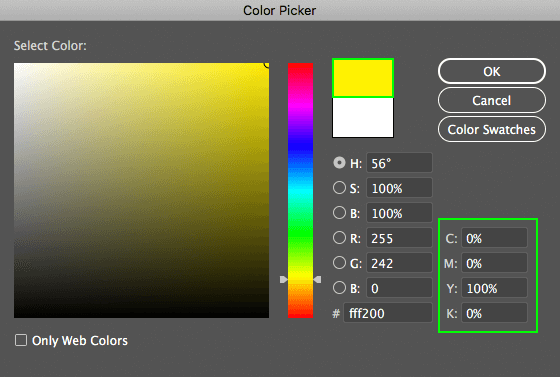Click the saturation field next to S:
The image size is (560, 377).
click(x=399, y=188)
